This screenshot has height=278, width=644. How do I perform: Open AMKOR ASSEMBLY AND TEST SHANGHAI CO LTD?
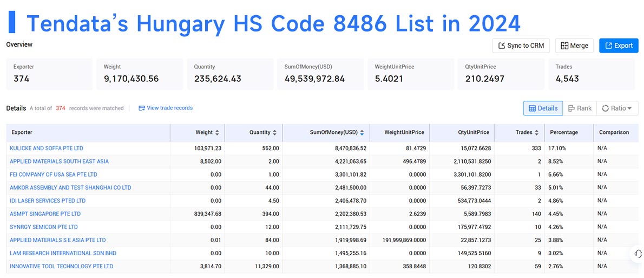(x=71, y=188)
